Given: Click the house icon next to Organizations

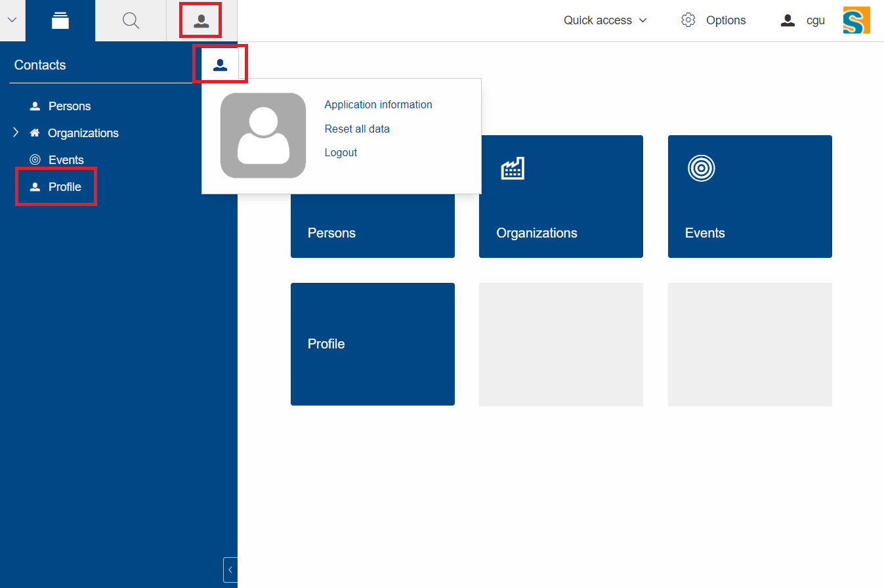Looking at the screenshot, I should pos(35,133).
